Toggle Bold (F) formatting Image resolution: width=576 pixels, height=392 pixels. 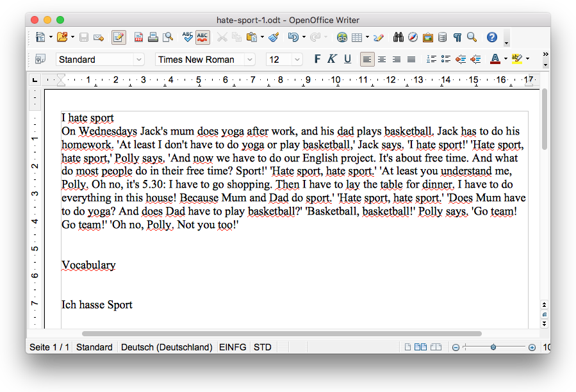click(x=317, y=59)
